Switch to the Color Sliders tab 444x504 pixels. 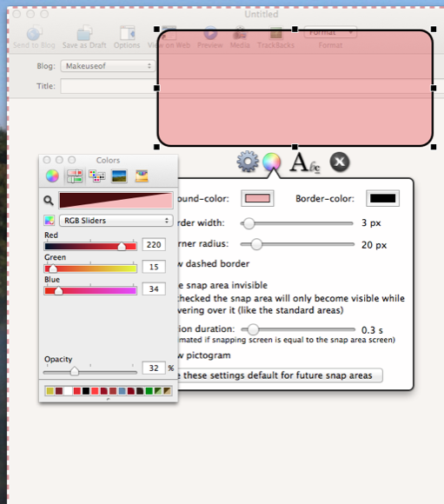coord(75,176)
